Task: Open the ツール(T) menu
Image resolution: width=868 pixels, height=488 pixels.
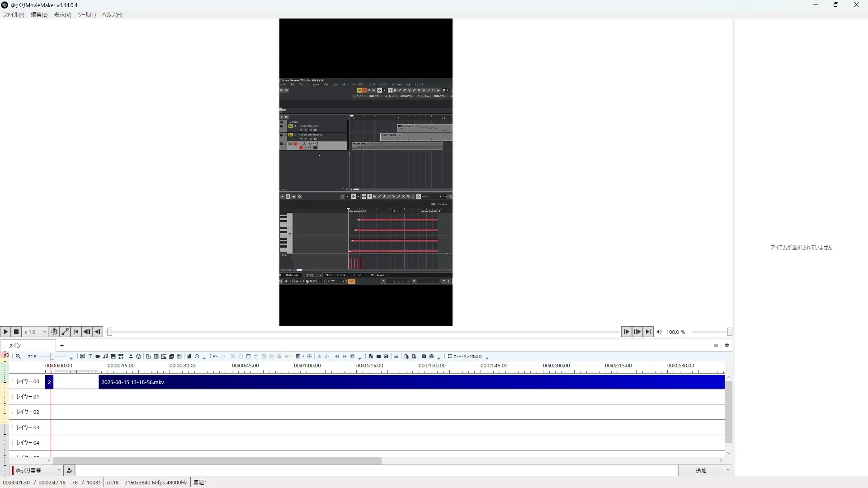Action: [x=86, y=15]
